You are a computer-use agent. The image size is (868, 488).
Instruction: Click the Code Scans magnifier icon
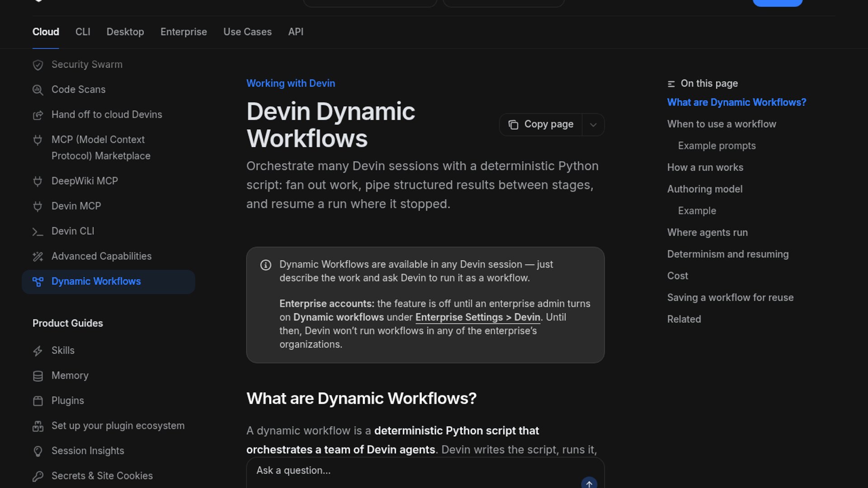click(x=38, y=90)
